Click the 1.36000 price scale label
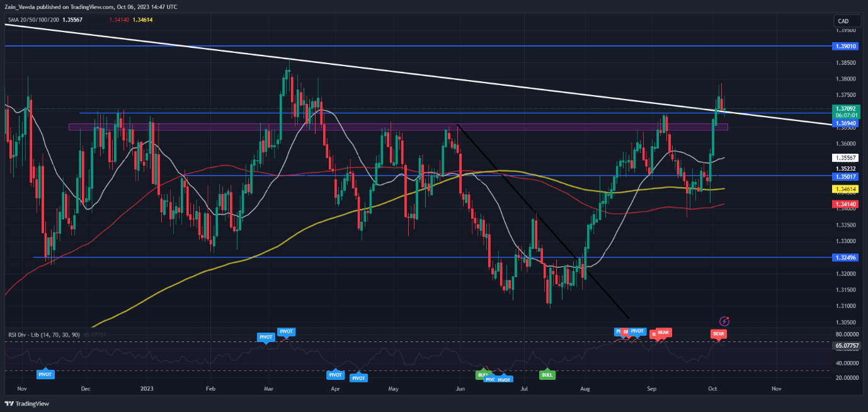This screenshot has height=412, width=868. click(845, 144)
